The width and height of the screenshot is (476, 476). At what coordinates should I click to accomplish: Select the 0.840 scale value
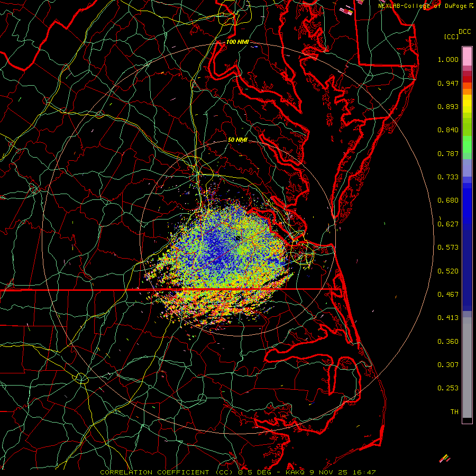tap(448, 130)
